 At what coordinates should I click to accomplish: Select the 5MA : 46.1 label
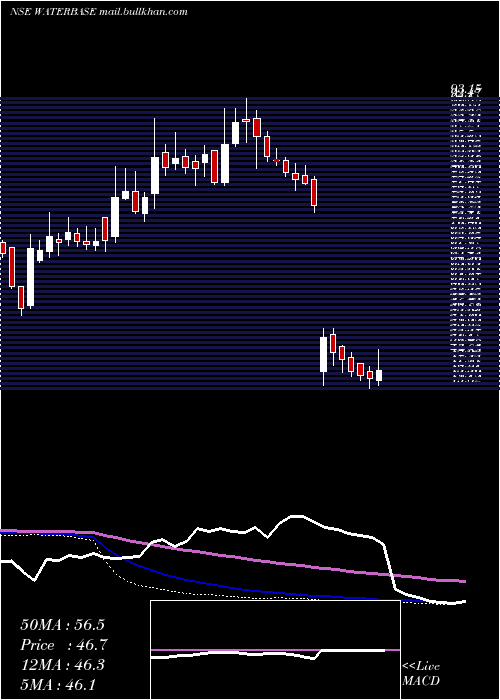coord(58,685)
